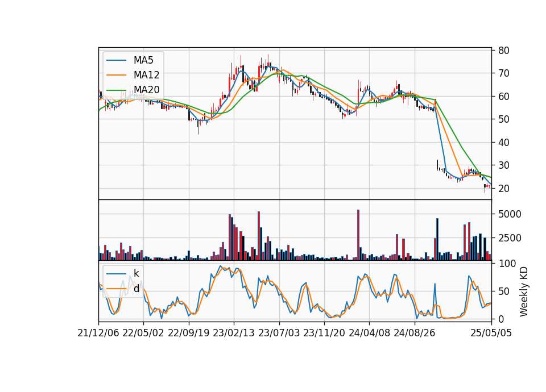Click the price axis value 40
546x392 pixels.
point(503,142)
